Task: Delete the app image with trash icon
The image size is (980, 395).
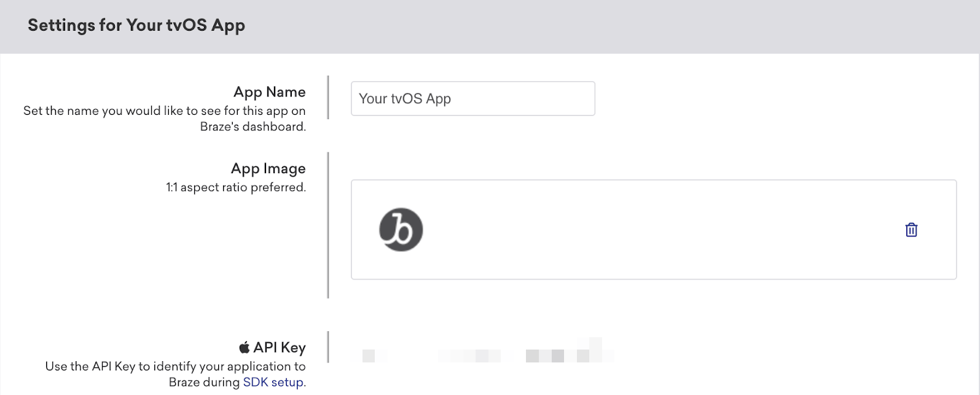Action: (911, 230)
